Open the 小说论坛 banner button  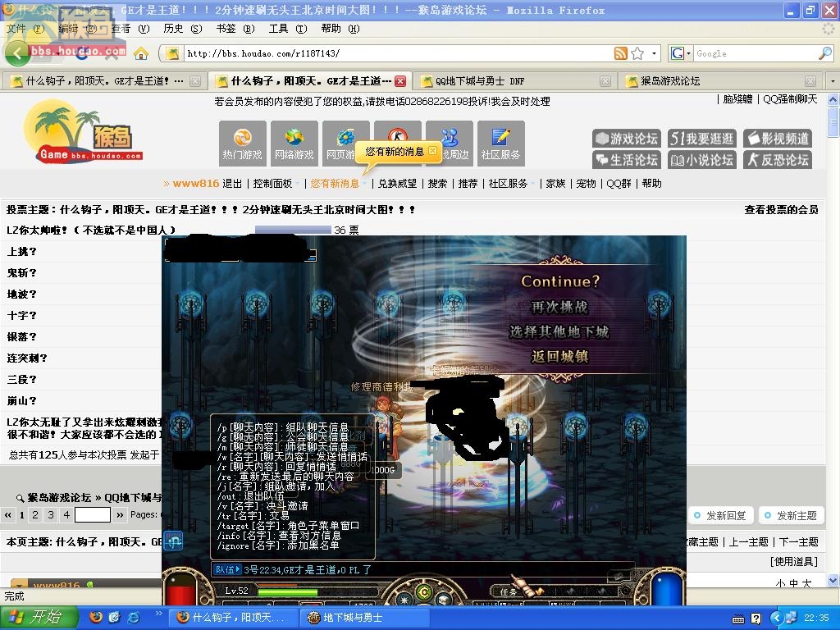tap(702, 160)
